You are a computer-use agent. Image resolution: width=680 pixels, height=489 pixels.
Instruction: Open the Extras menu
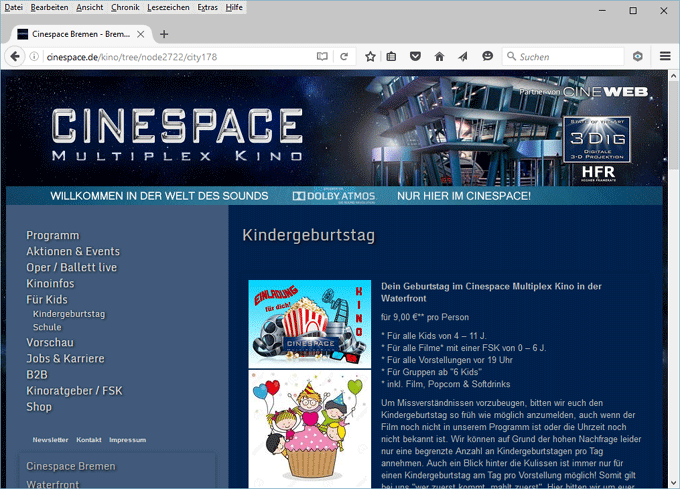pos(207,7)
